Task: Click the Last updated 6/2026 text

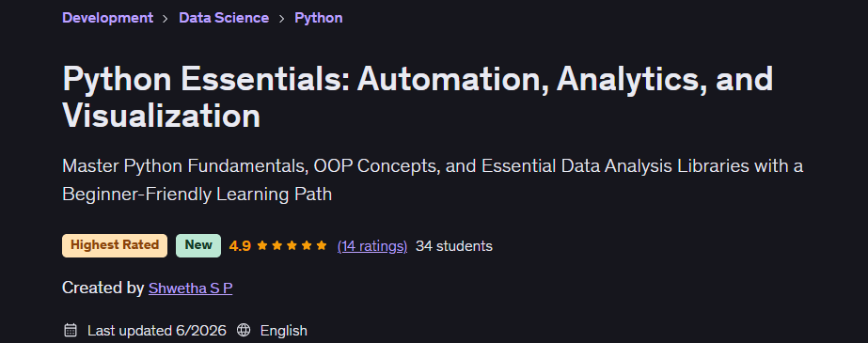Action: coord(157,331)
